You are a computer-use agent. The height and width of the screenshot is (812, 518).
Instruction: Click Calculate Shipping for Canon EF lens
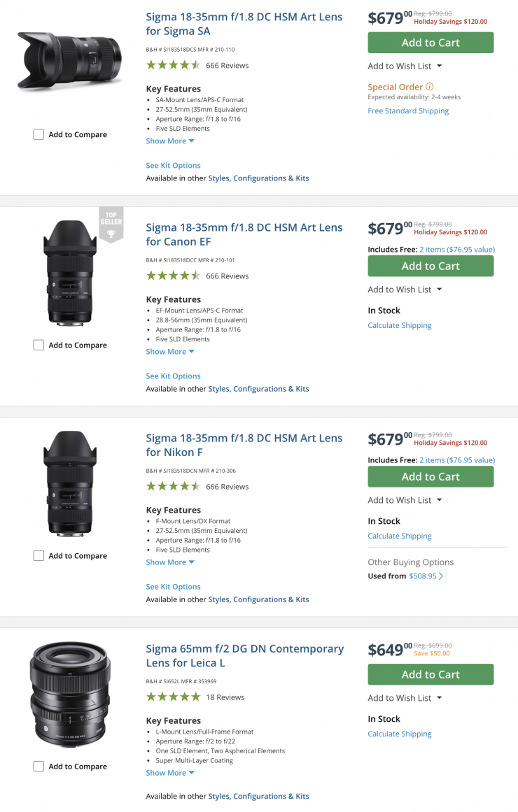click(400, 325)
